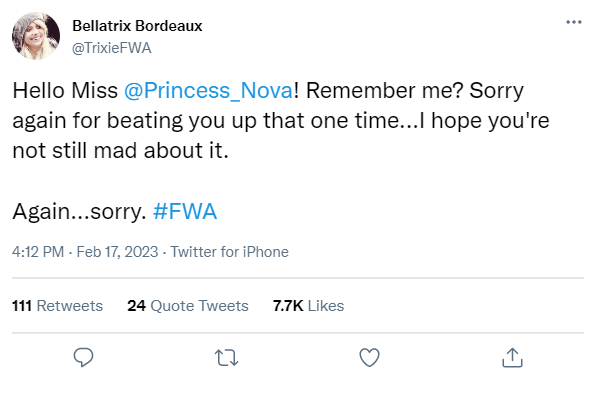The image size is (596, 394).
Task: Like the tweet with heart icon
Action: (369, 357)
